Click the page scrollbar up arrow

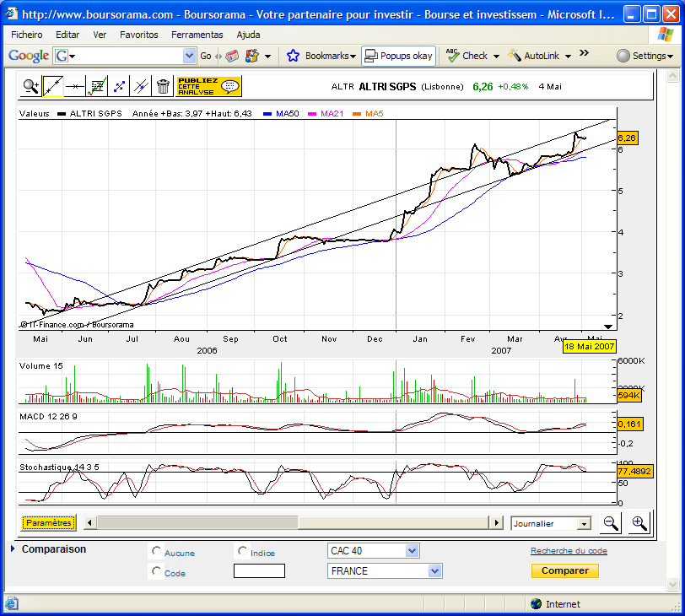672,76
